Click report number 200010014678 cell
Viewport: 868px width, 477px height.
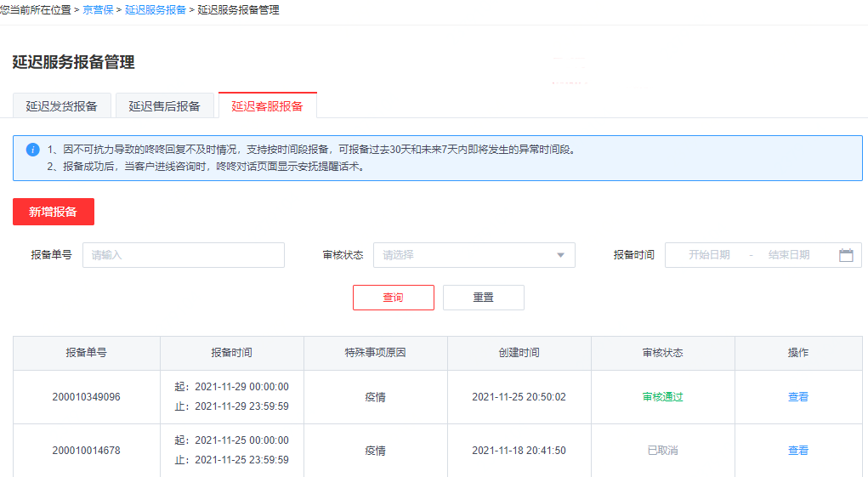tap(86, 451)
